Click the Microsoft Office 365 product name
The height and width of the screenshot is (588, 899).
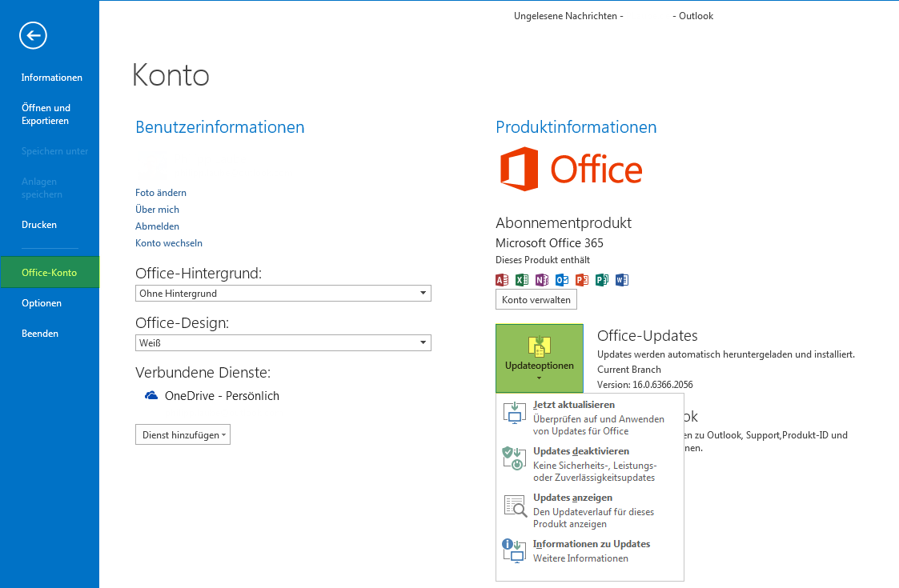tap(549, 243)
